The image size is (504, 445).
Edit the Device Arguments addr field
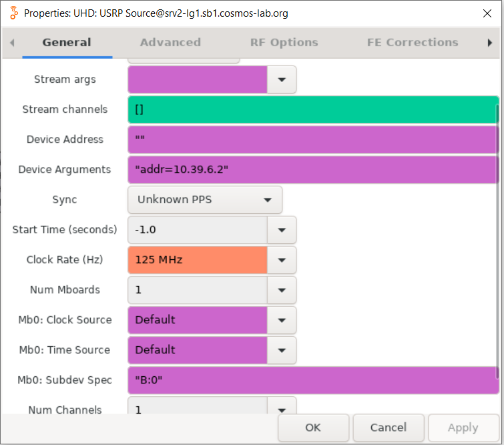[x=312, y=170]
